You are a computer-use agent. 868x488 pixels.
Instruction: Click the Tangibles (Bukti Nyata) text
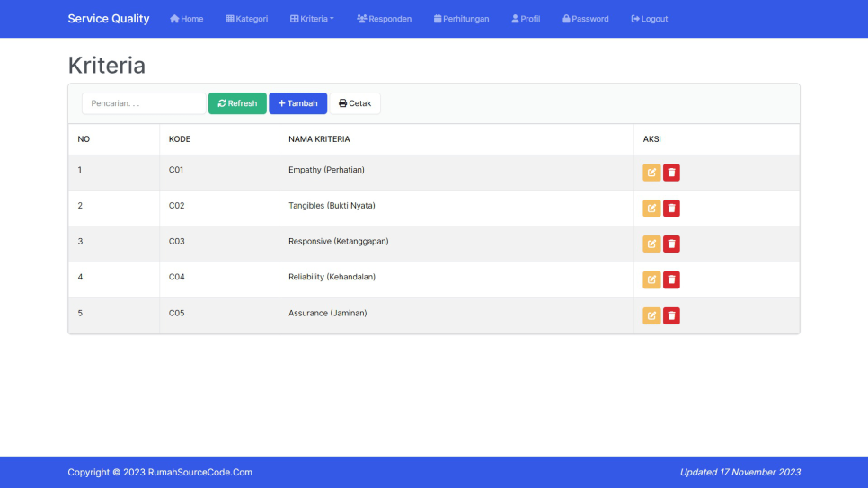332,206
